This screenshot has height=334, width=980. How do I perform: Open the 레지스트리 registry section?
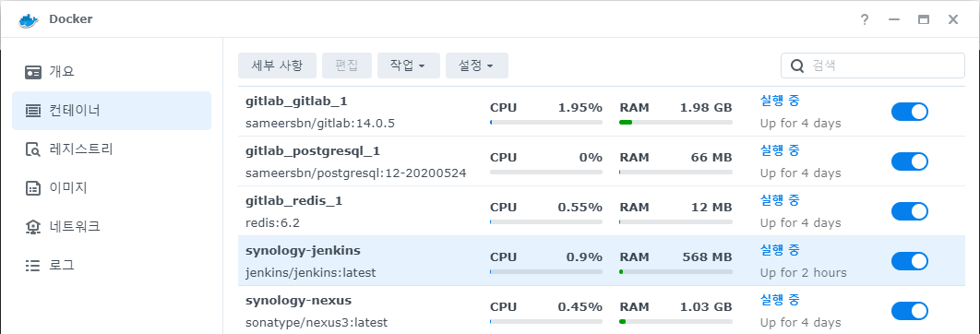[x=112, y=149]
